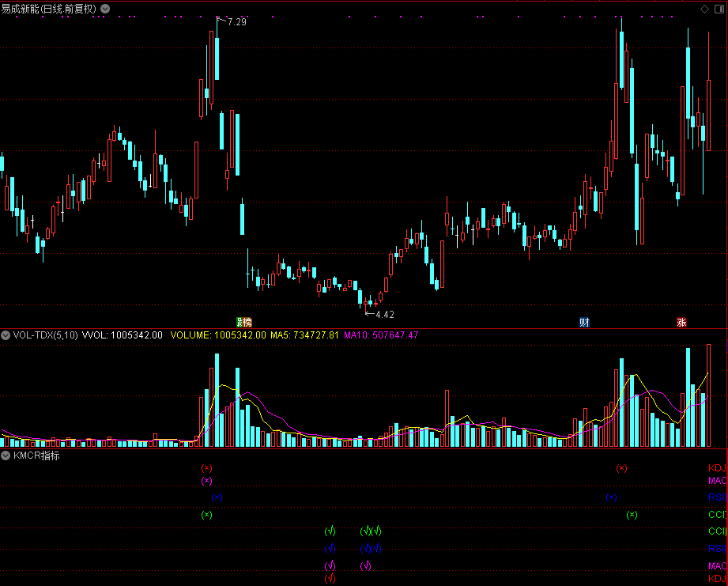Viewport: 728px width, 586px height.
Task: Expand the KMCR指标 indicator dropdown arrow
Action: [x=6, y=456]
